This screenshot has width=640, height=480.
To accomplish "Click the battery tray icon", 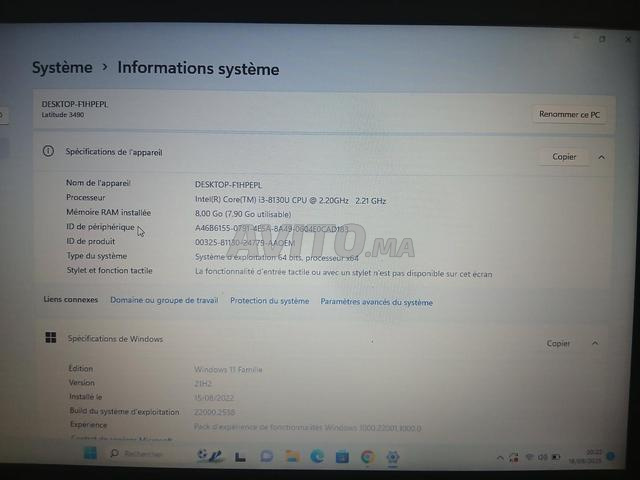I will 556,457.
